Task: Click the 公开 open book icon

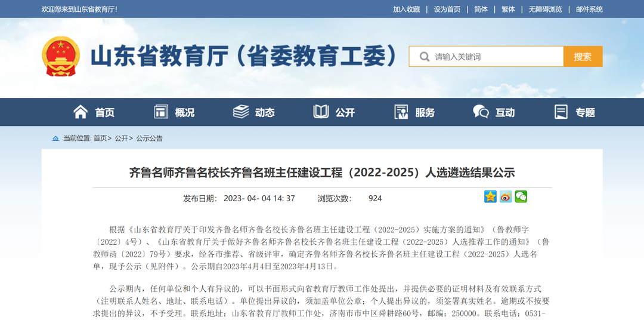Action: click(321, 112)
